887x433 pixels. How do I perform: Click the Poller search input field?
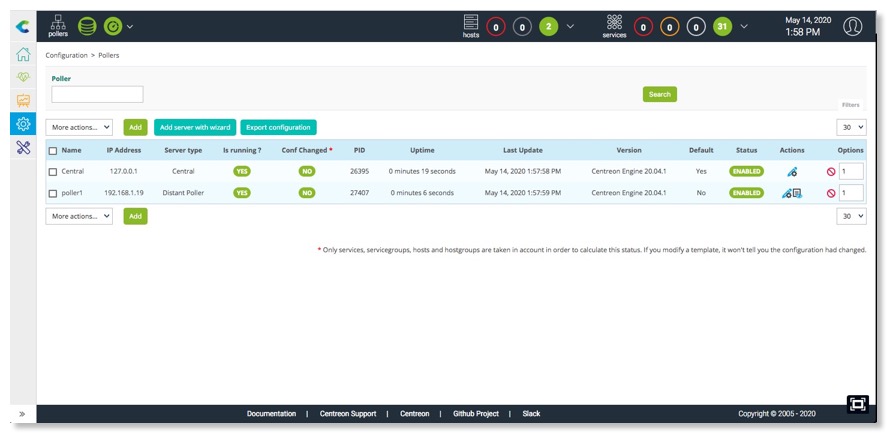tap(97, 94)
